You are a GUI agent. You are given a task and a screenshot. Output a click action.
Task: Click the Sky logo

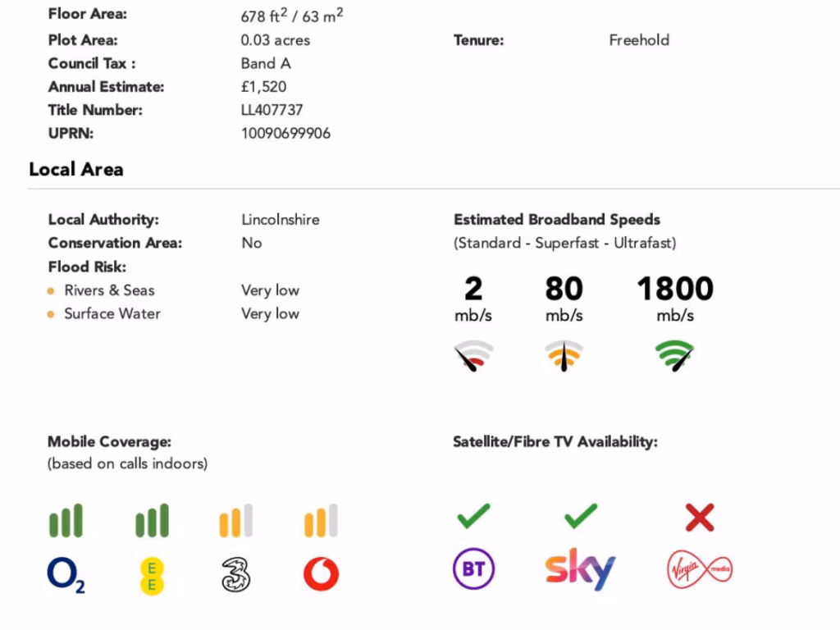click(580, 570)
